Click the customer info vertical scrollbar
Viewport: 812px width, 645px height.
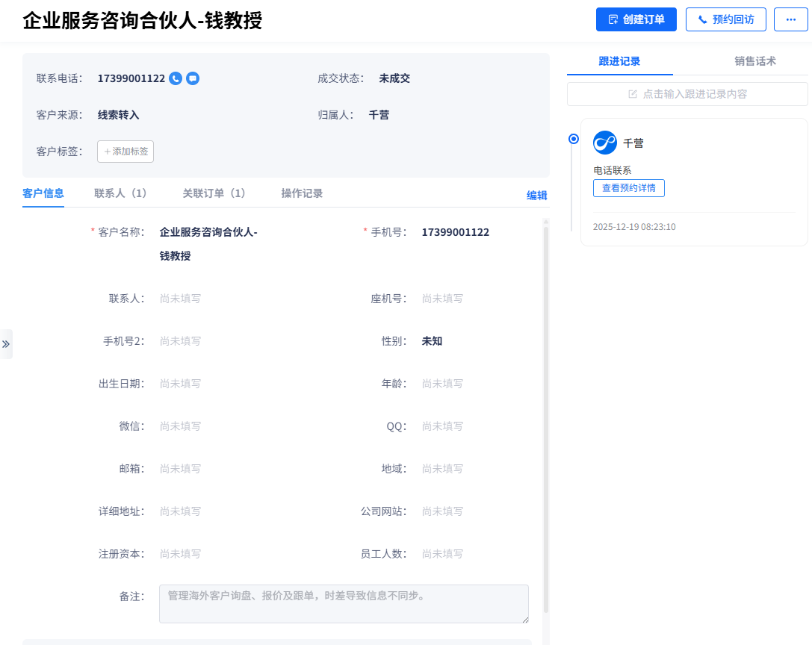pyautogui.click(x=546, y=418)
